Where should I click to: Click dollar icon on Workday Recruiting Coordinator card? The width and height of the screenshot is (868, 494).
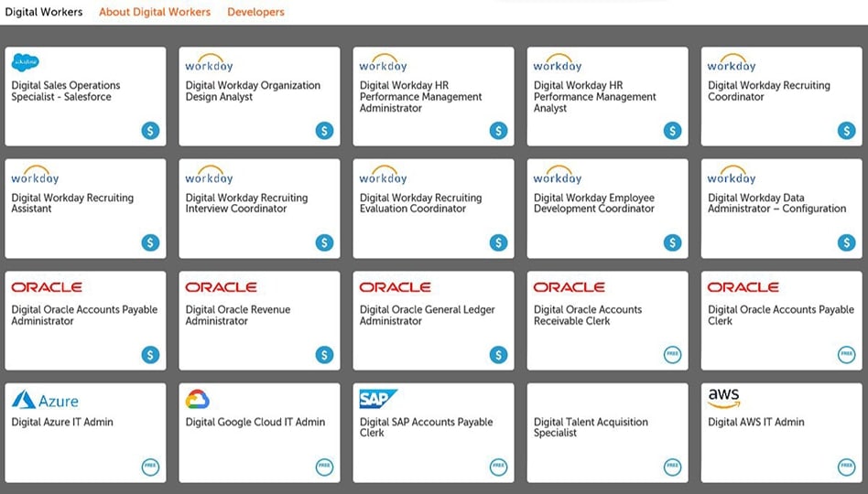click(846, 131)
